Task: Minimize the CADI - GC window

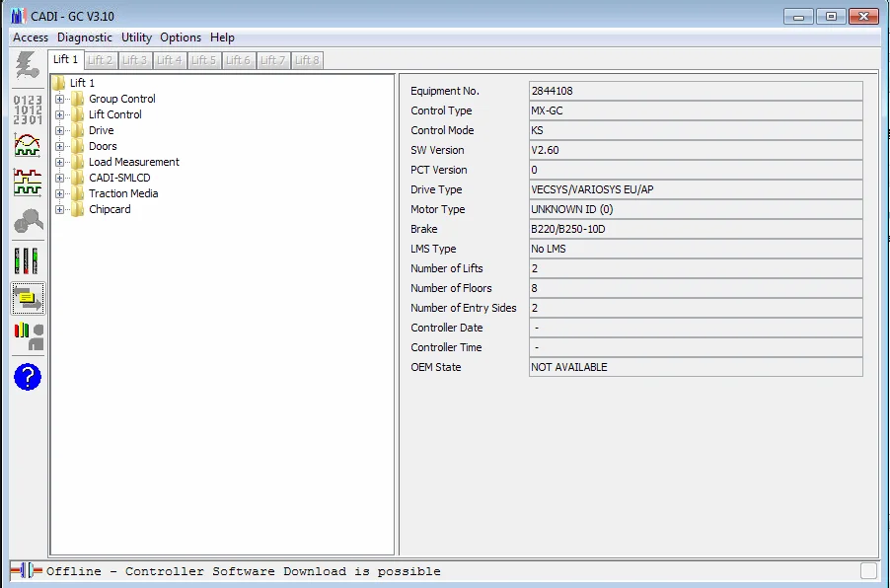Action: [798, 17]
